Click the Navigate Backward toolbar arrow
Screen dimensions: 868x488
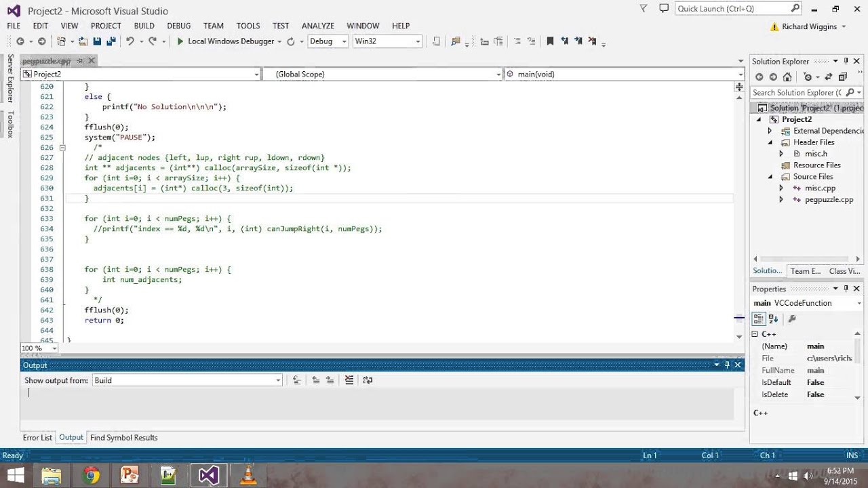coord(20,41)
